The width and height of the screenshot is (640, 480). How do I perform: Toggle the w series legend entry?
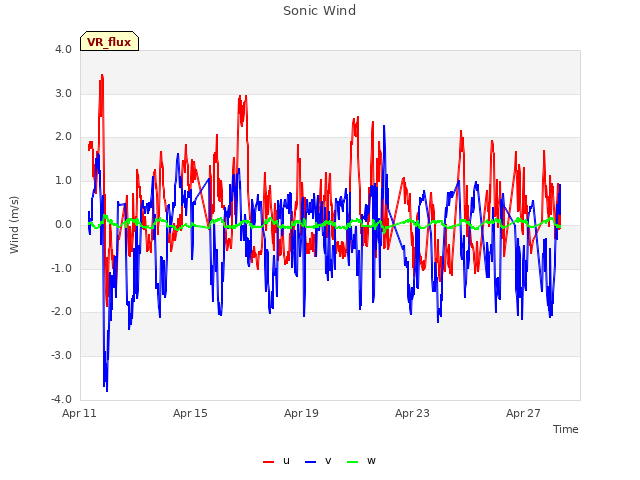tap(361, 461)
